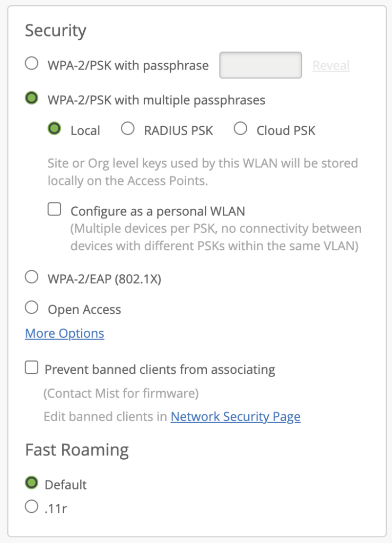The height and width of the screenshot is (543, 392).
Task: Select WPA-2/PSK with passphrase radio button
Action: pyautogui.click(x=32, y=64)
